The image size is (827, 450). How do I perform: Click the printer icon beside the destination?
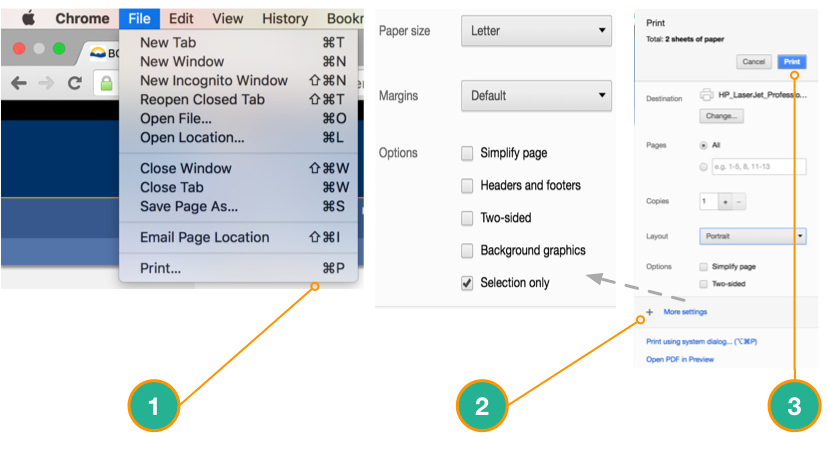(x=706, y=95)
